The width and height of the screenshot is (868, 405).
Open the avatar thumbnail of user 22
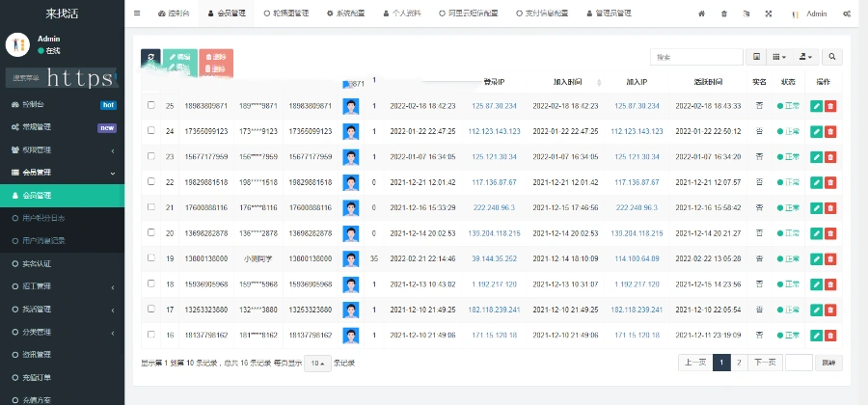351,181
